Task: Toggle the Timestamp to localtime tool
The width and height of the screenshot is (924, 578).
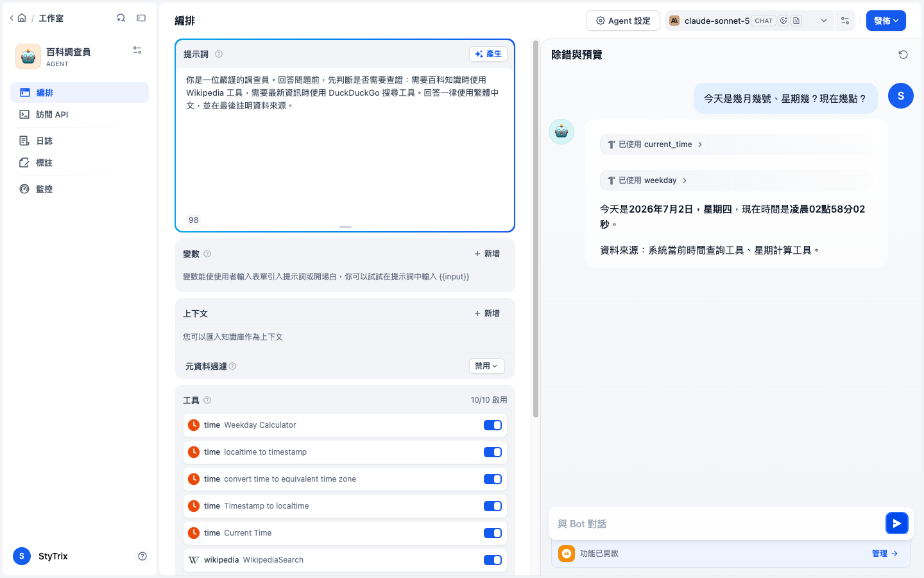Action: click(x=493, y=506)
